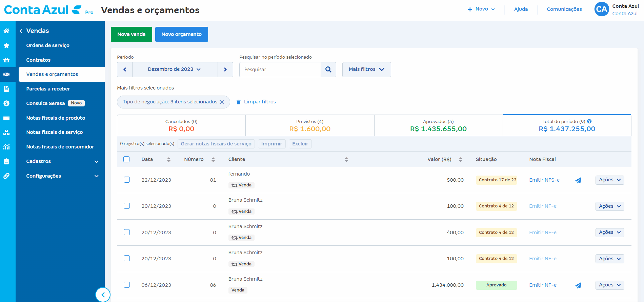
Task: Click the Imprimir button
Action: point(272,144)
